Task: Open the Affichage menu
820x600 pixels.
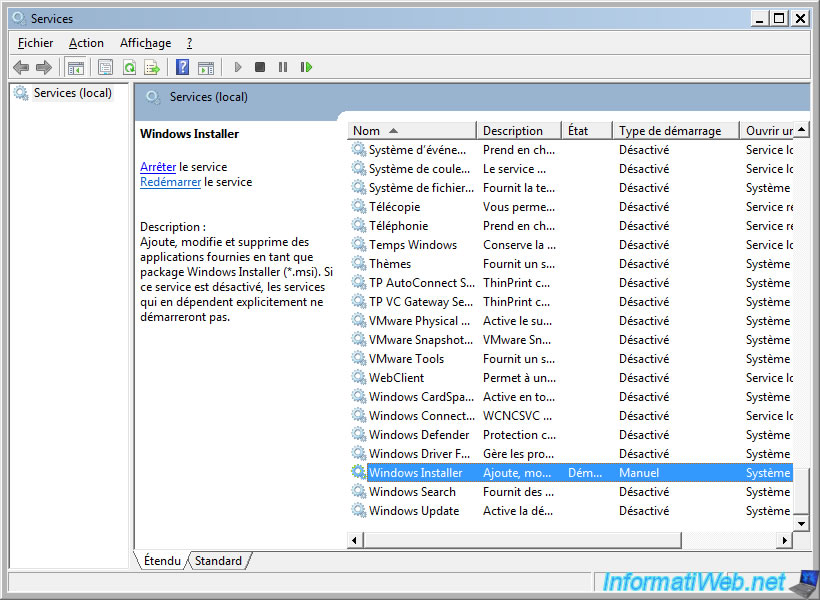Action: coord(145,43)
